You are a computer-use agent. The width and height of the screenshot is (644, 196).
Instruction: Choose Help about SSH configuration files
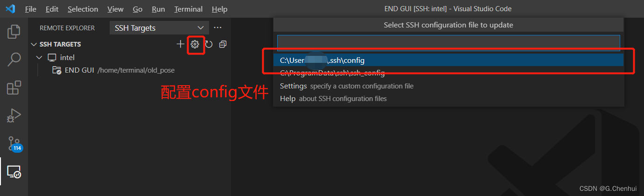pyautogui.click(x=448, y=99)
